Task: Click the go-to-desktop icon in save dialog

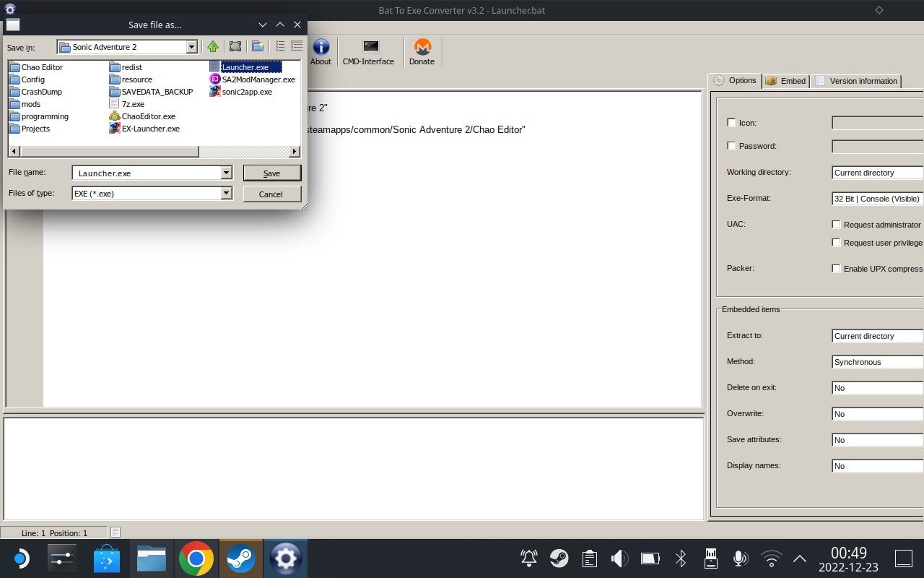Action: tap(235, 46)
